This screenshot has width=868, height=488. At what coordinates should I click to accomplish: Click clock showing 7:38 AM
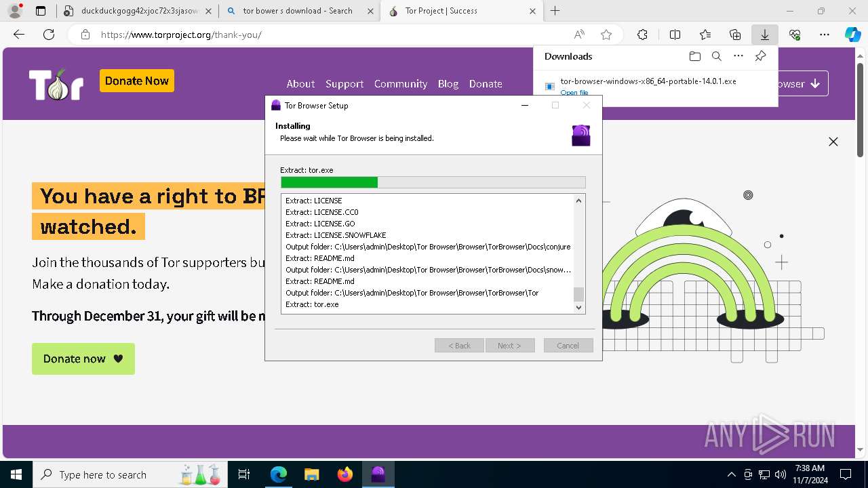[x=810, y=468]
